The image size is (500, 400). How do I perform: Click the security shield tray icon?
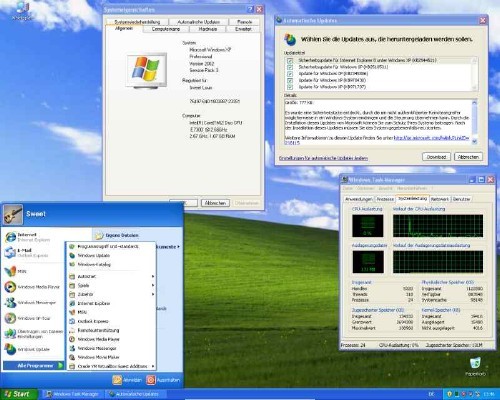point(450,394)
